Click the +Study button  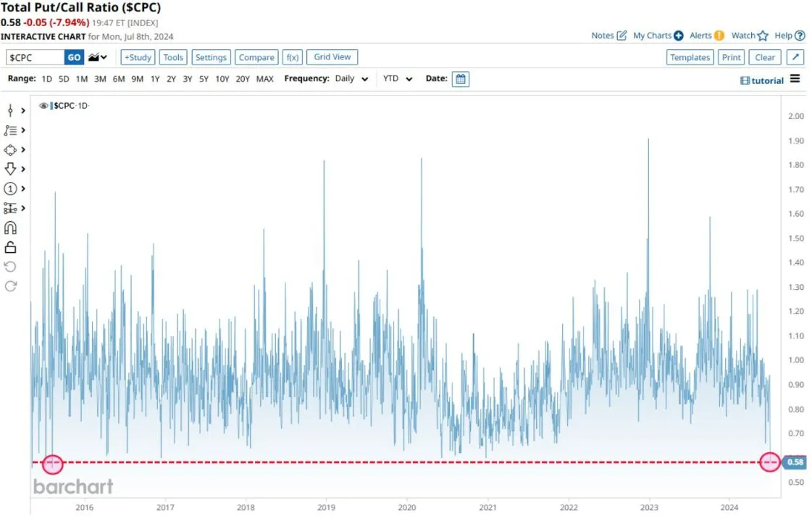138,57
